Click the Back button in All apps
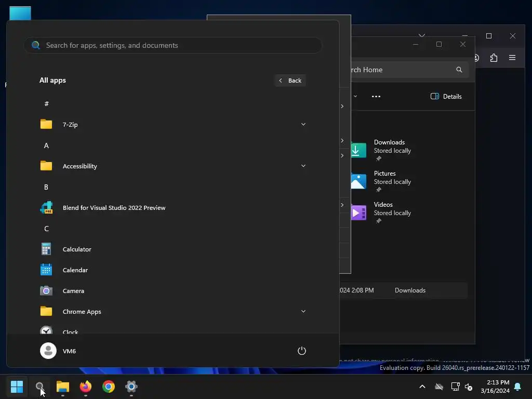This screenshot has height=399, width=532. coord(290,81)
